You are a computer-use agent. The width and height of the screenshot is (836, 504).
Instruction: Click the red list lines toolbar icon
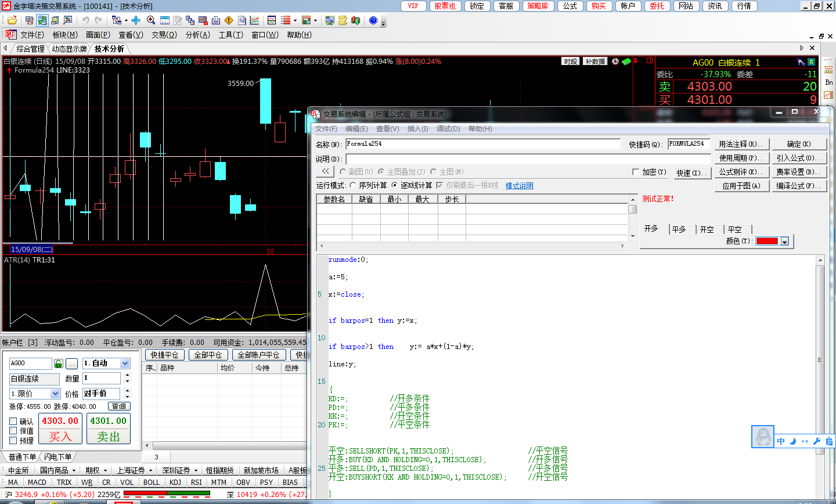[x=286, y=20]
